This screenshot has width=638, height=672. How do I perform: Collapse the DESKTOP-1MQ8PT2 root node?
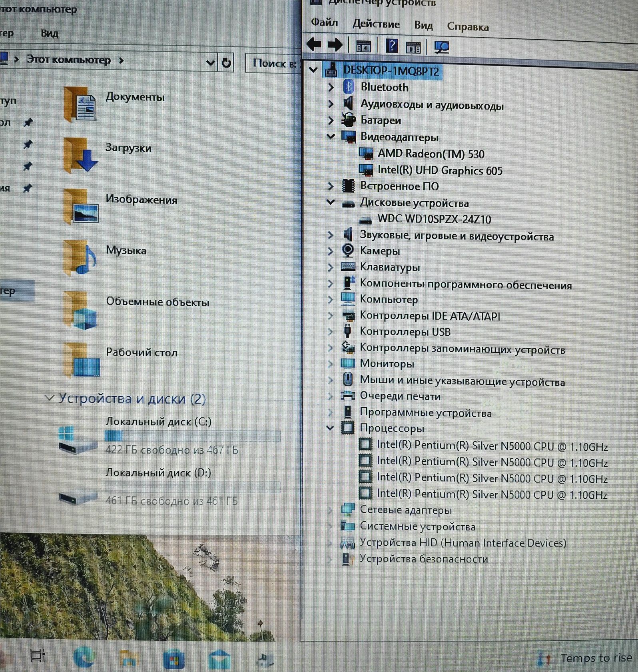(314, 70)
